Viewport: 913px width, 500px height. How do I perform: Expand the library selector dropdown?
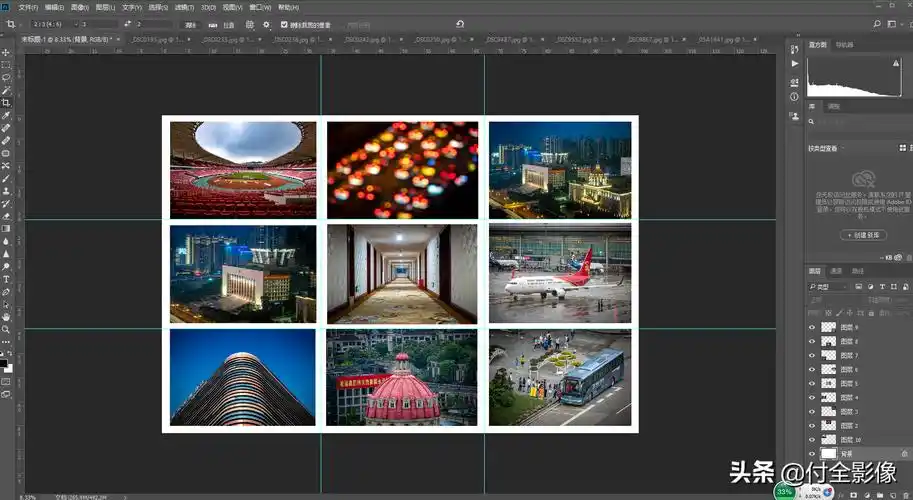coord(843,148)
